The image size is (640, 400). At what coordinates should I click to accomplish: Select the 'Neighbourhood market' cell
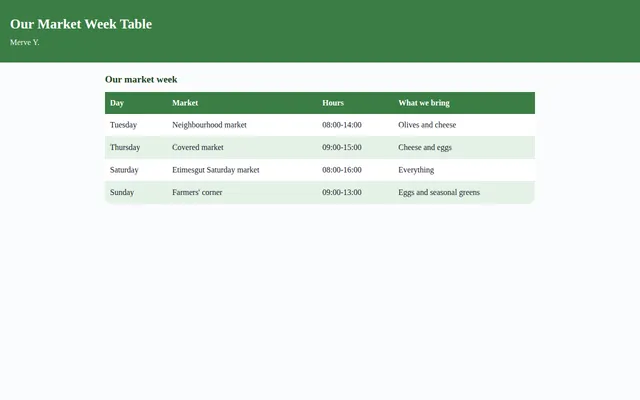click(x=242, y=125)
